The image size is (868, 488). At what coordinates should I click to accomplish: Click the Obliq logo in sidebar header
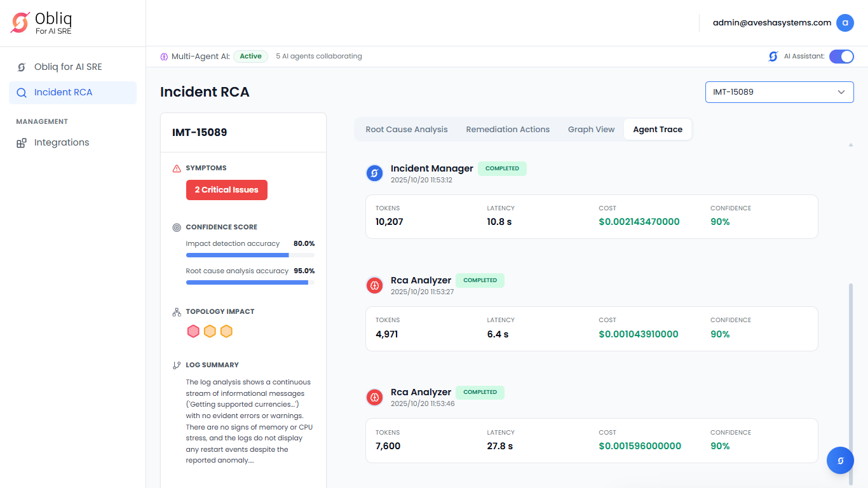(x=20, y=23)
